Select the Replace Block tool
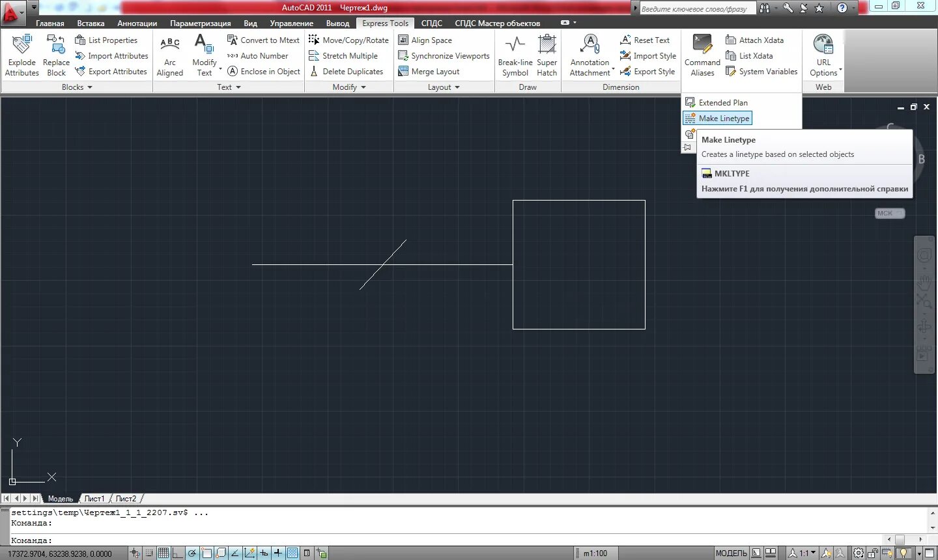938x560 pixels. tap(56, 55)
